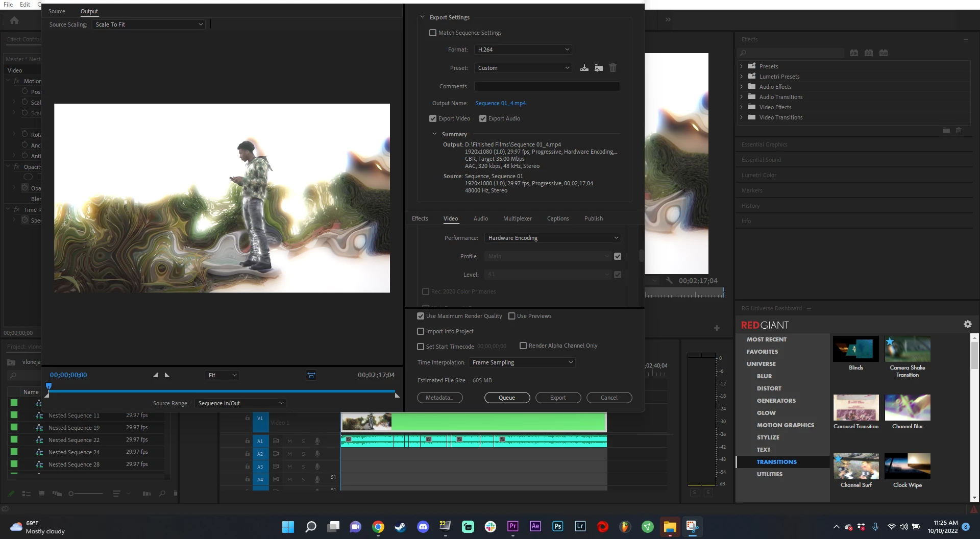Open the Preset dropdown showing Custom
This screenshot has height=539, width=980.
coord(523,68)
